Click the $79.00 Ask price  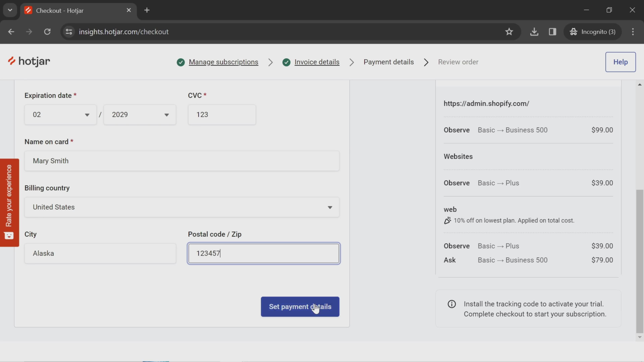(602, 260)
